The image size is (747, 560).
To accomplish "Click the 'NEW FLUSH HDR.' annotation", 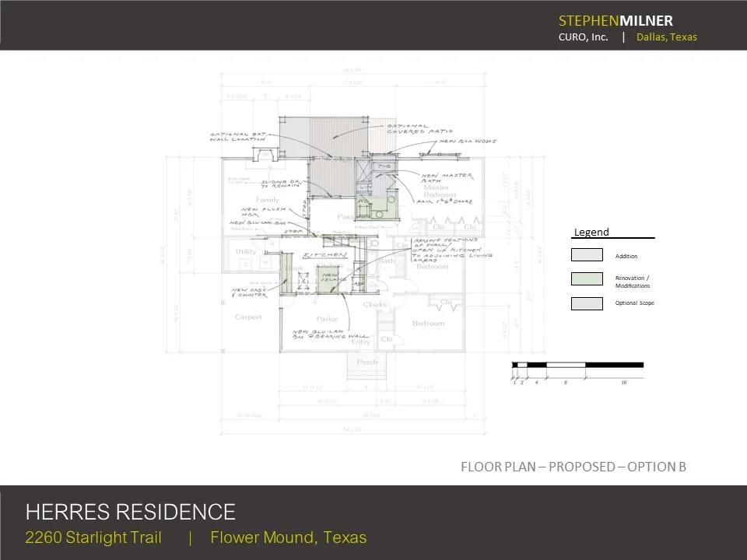I will click(264, 212).
